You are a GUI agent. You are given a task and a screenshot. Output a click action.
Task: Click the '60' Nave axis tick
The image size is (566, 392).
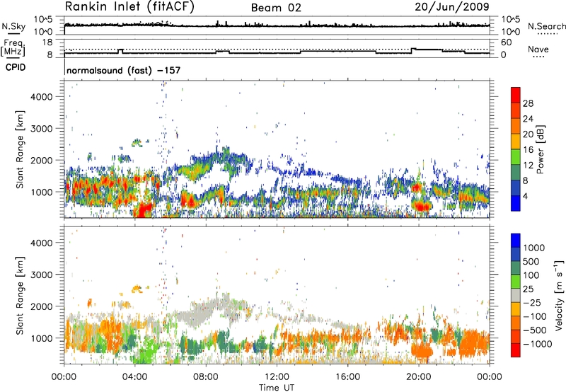(x=506, y=42)
